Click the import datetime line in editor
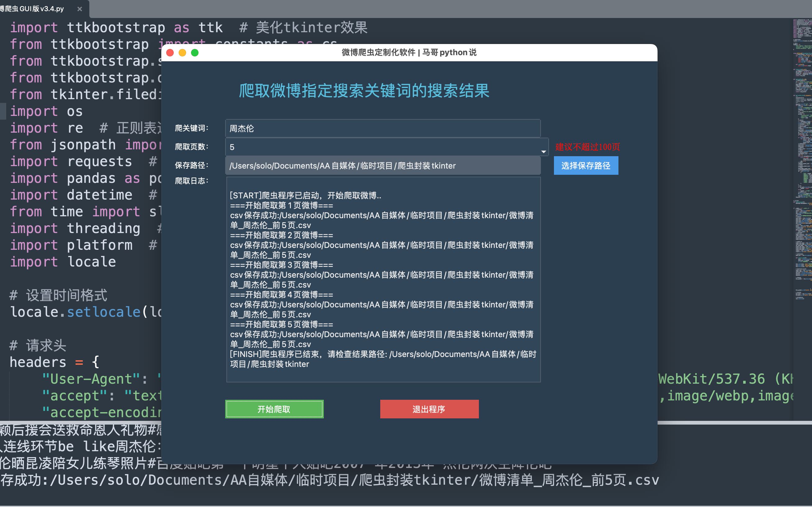Image resolution: width=812 pixels, height=507 pixels. [x=71, y=195]
